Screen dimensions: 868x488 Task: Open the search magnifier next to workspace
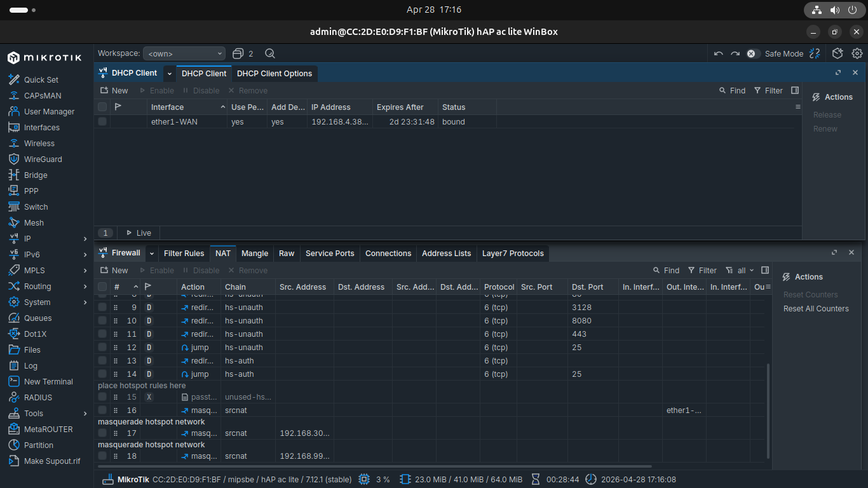[x=269, y=53]
